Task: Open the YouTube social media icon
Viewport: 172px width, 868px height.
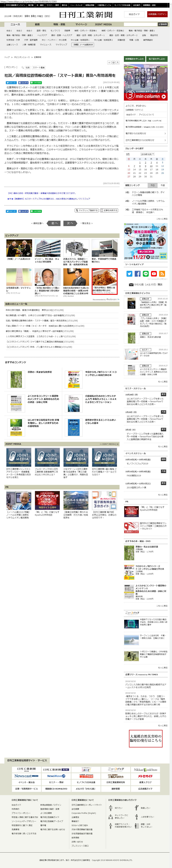Action: 154,274
